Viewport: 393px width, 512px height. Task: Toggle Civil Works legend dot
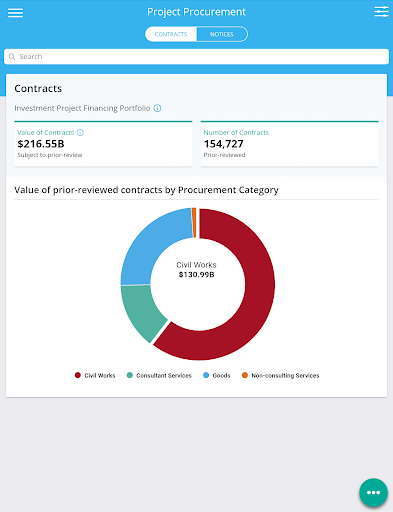(78, 375)
